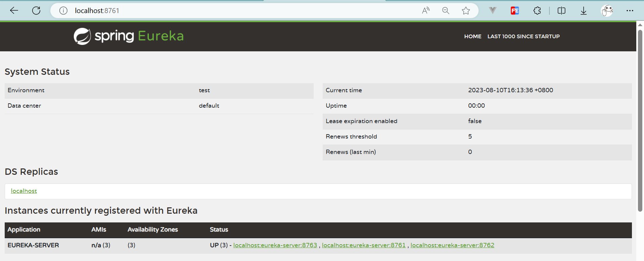The width and height of the screenshot is (644, 261).
Task: Click the Uptime value 00:00
Action: [476, 106]
